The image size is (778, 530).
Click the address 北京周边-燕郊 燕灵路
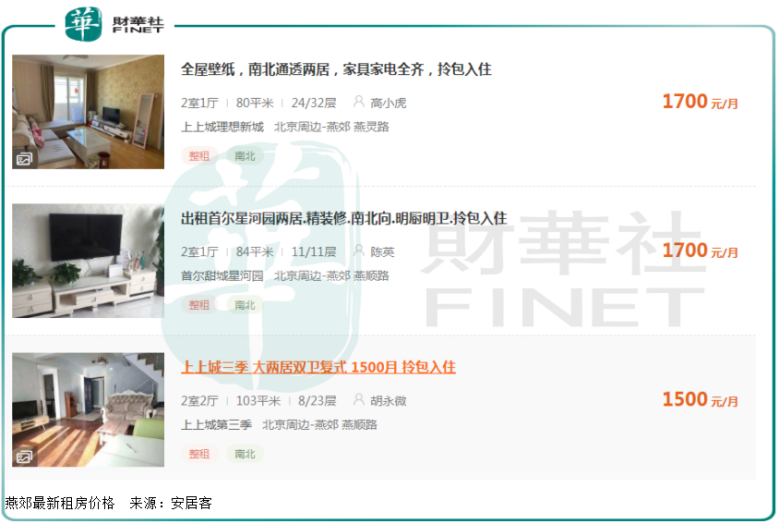(331, 127)
